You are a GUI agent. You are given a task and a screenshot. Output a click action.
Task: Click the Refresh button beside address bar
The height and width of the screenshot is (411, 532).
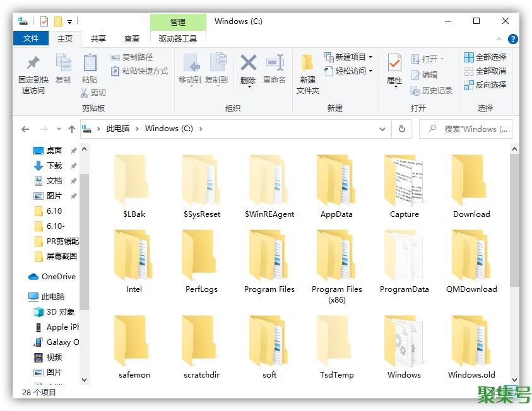click(x=402, y=129)
